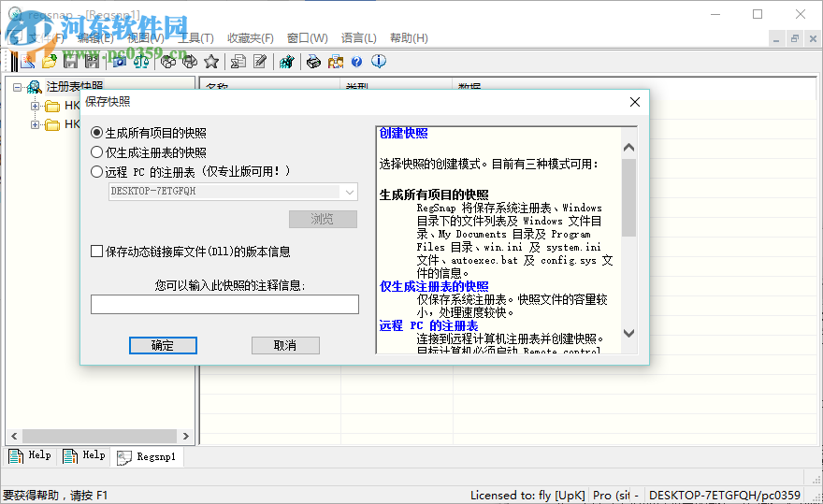The width and height of the screenshot is (823, 504).
Task: Open the 收藏夹(F) menu
Action: click(251, 37)
